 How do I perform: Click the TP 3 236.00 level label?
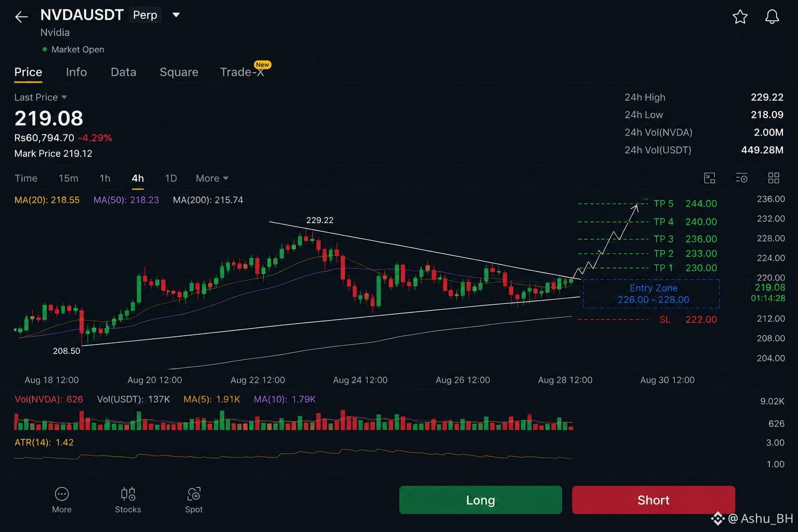[685, 239]
